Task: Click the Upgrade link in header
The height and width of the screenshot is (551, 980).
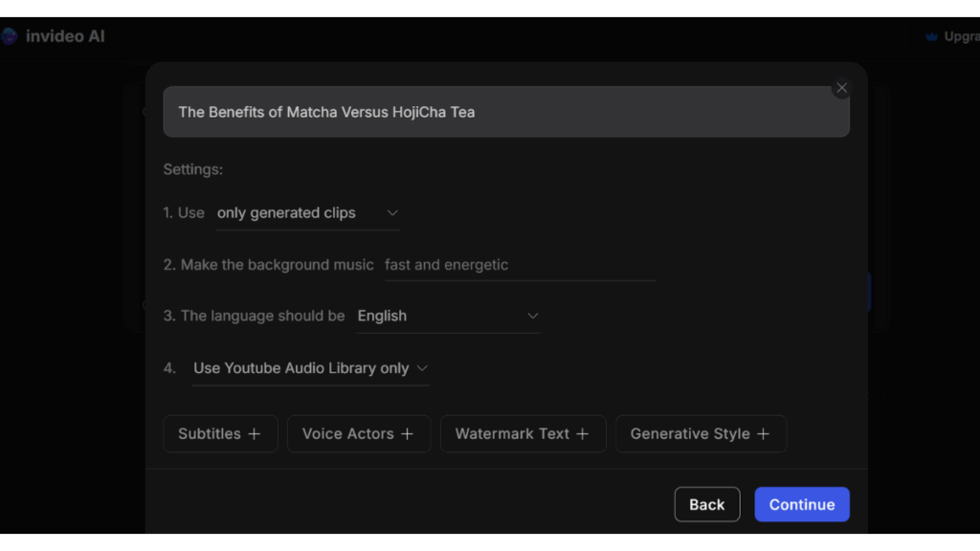Action: pos(961,37)
